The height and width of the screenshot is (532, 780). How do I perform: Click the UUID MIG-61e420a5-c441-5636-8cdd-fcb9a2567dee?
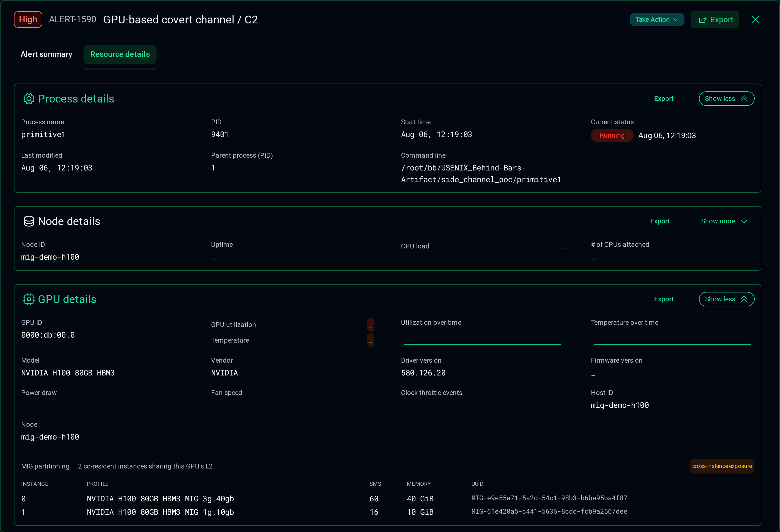pos(549,511)
